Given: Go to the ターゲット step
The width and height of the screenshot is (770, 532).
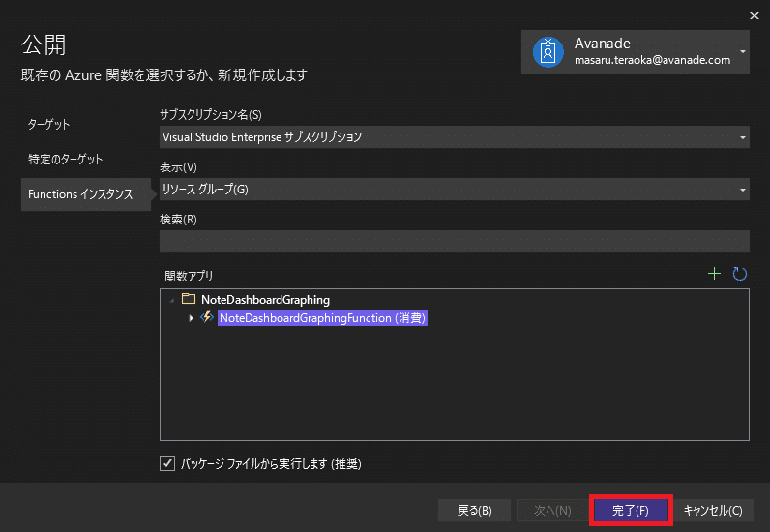Looking at the screenshot, I should tap(48, 124).
